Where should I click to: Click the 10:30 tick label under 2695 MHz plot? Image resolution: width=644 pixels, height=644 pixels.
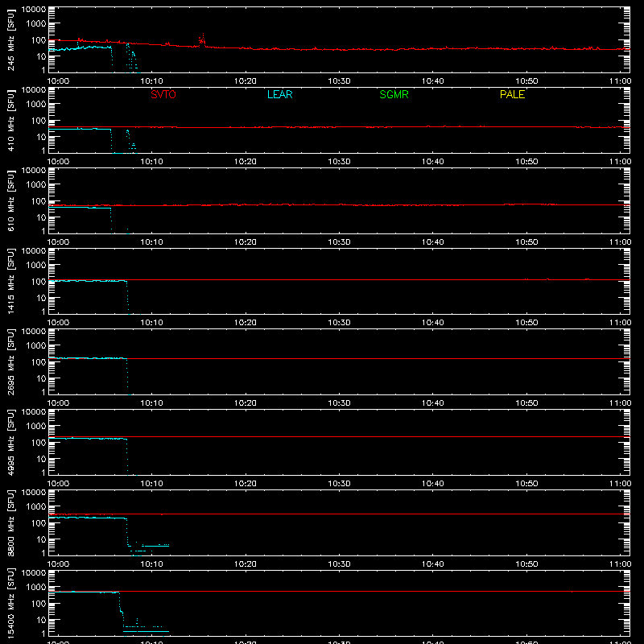coord(339,403)
